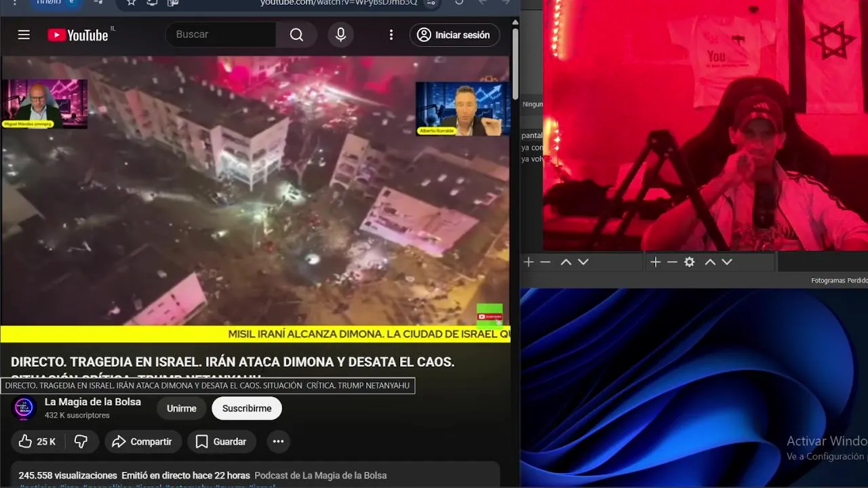
Task: Open YouTube settings three-dot menu
Action: click(x=391, y=35)
